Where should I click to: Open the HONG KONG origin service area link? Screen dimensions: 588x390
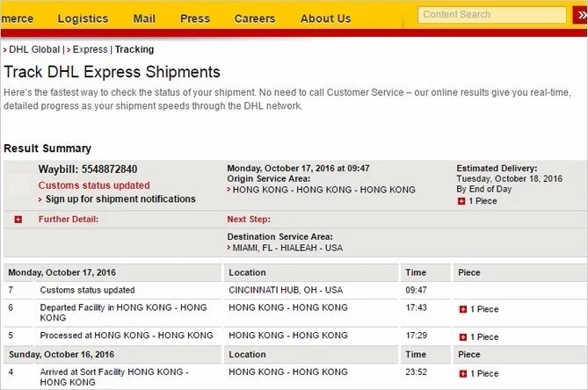[x=323, y=190]
